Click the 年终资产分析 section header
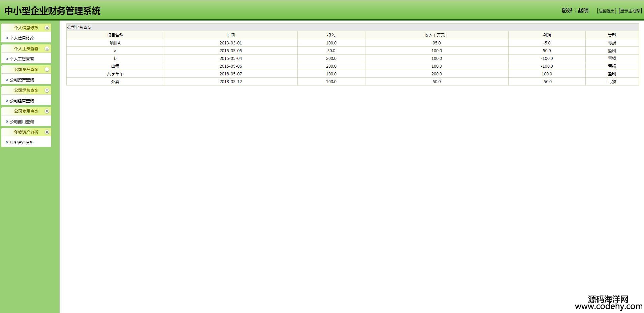This screenshot has width=644, height=313. coord(26,132)
